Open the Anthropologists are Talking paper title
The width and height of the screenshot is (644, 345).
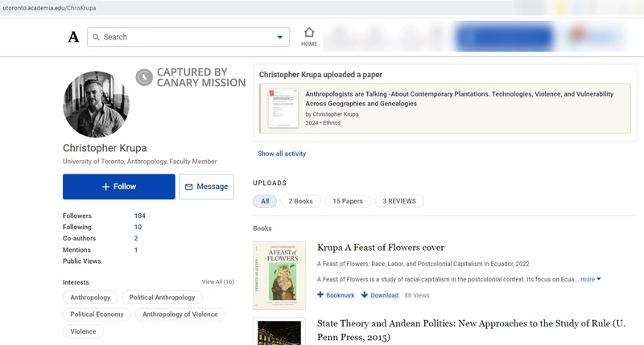(459, 99)
